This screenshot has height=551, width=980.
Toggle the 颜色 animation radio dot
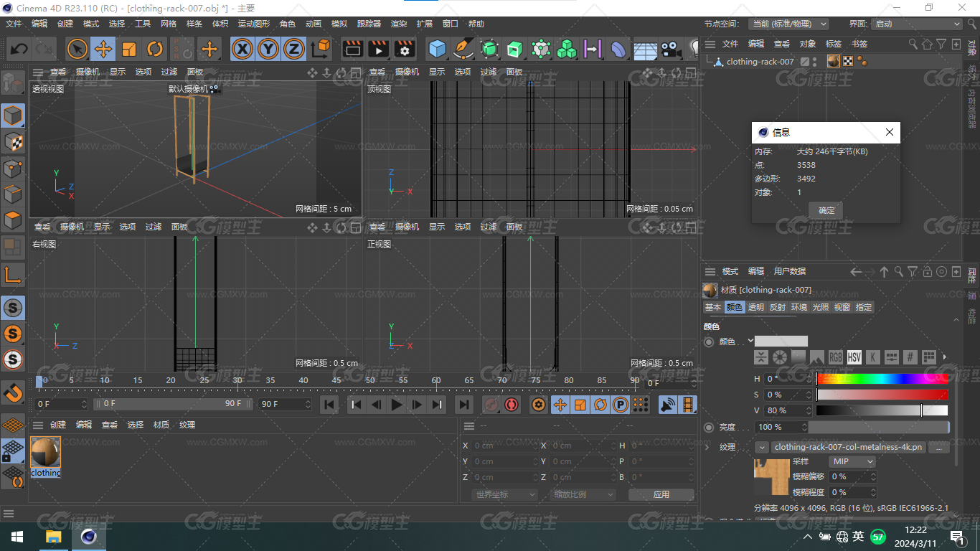click(709, 342)
